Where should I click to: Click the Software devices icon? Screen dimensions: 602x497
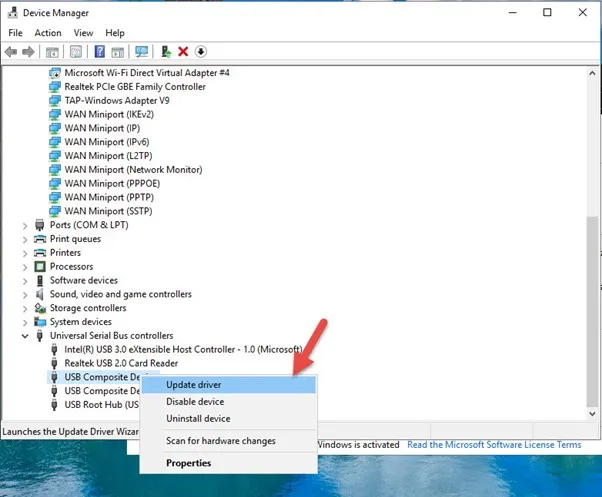[40, 281]
